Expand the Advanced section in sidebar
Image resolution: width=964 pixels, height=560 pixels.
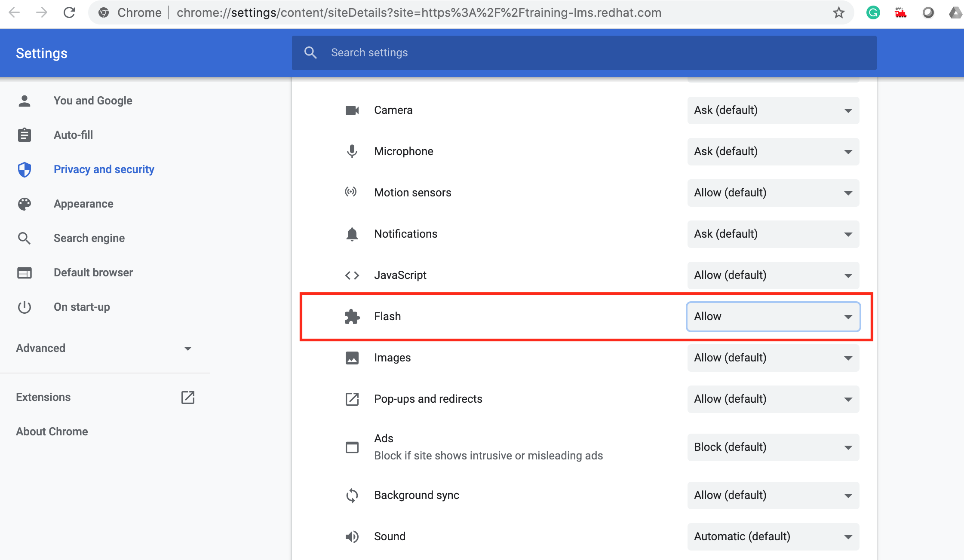104,348
